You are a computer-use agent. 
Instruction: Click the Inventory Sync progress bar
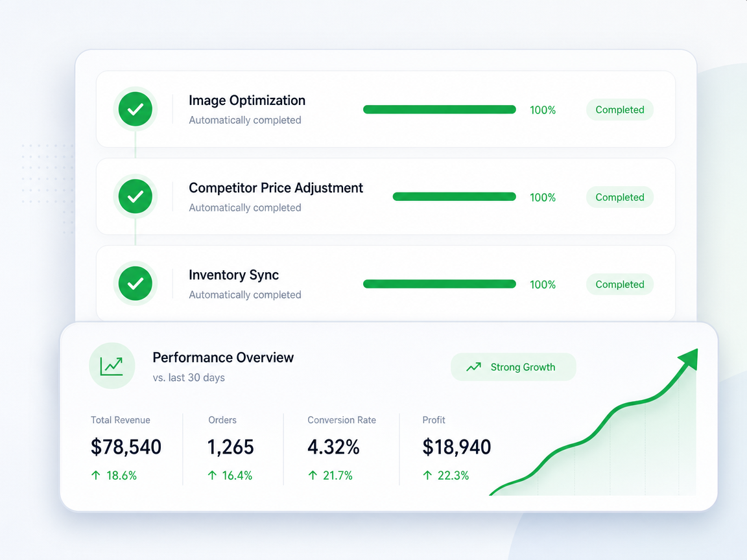pyautogui.click(x=439, y=284)
